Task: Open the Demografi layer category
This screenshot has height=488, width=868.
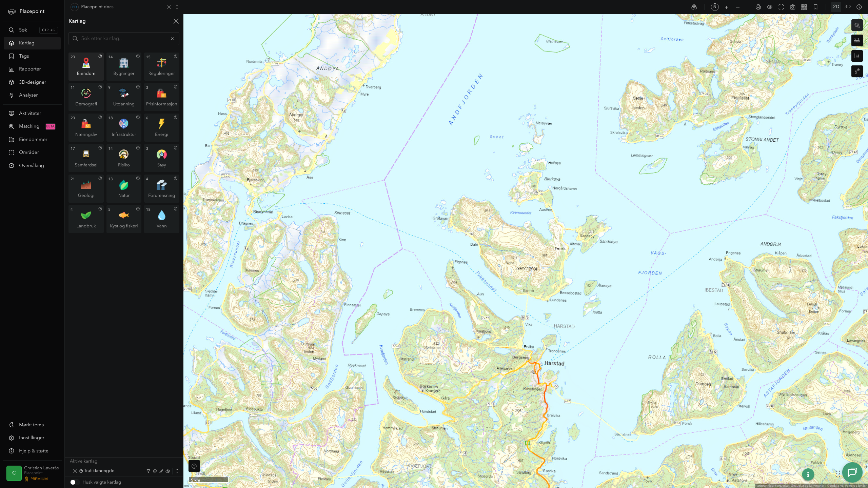Action: click(86, 97)
